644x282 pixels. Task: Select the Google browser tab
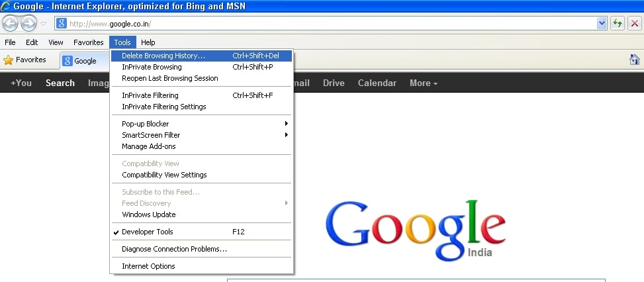pyautogui.click(x=84, y=61)
